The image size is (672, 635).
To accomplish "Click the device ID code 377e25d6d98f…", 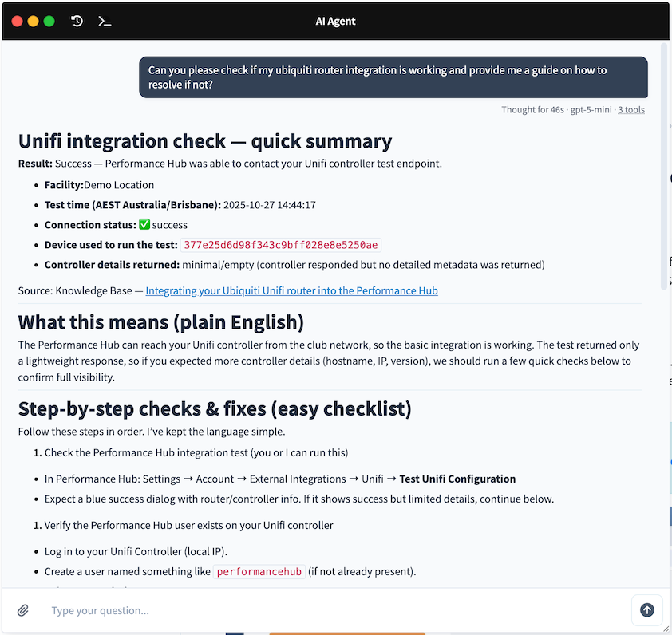I will (x=281, y=245).
